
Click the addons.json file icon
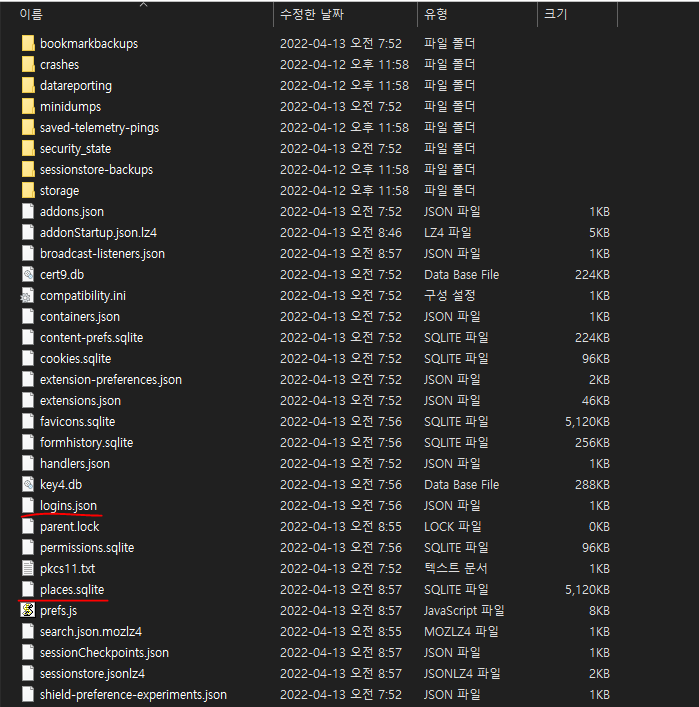pos(28,211)
